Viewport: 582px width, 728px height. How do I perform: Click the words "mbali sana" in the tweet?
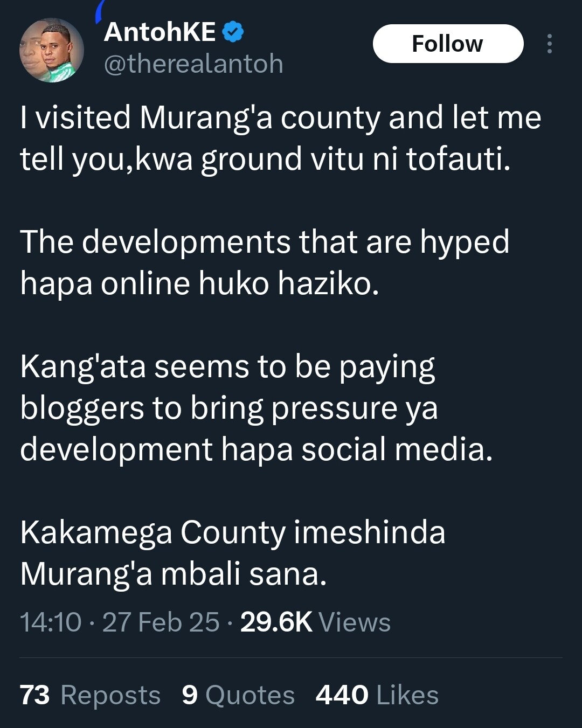click(x=244, y=573)
